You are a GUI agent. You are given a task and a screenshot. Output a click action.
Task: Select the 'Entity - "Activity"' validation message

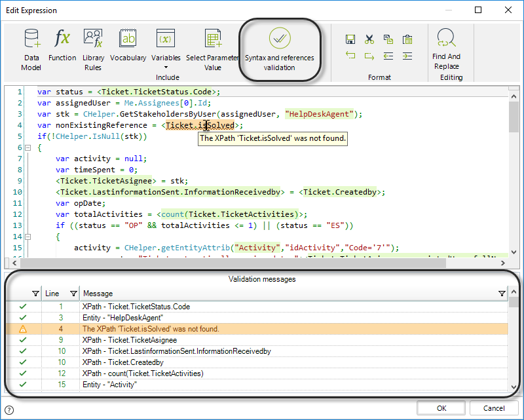coord(257,384)
